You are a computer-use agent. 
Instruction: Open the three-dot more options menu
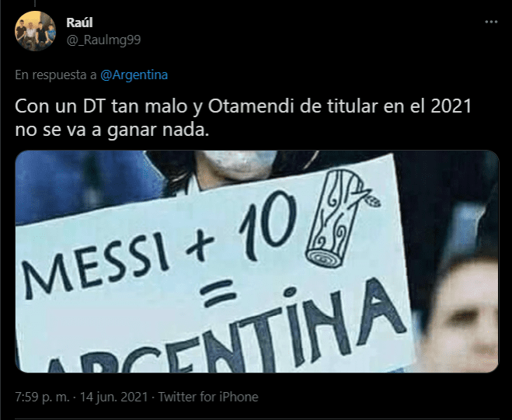pyautogui.click(x=491, y=22)
